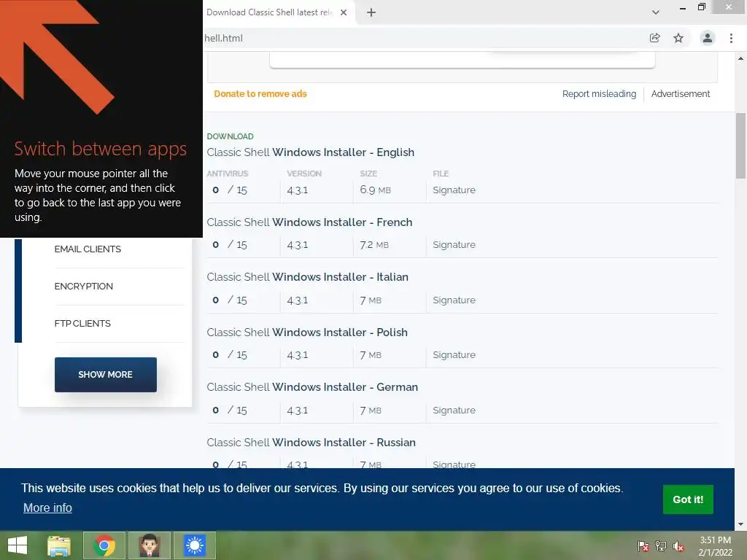The image size is (747, 560).
Task: Download Classic Shell Windows Installer - Italian
Action: coord(308,277)
